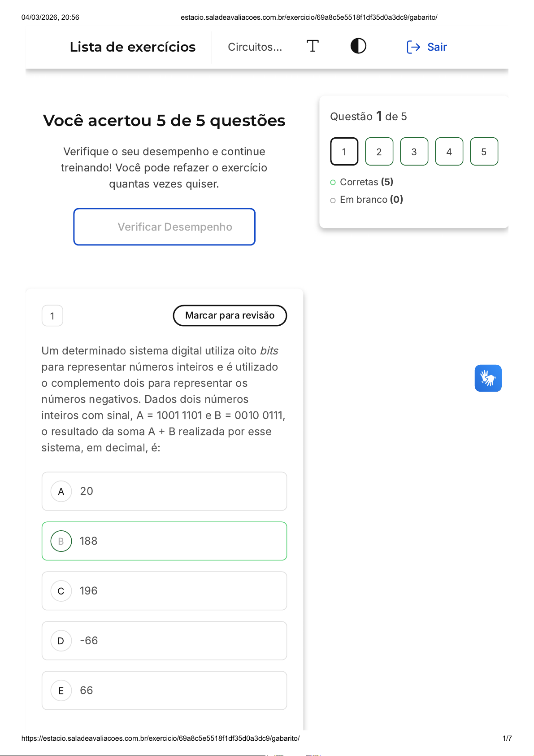Select answer option E with 66

tap(164, 690)
